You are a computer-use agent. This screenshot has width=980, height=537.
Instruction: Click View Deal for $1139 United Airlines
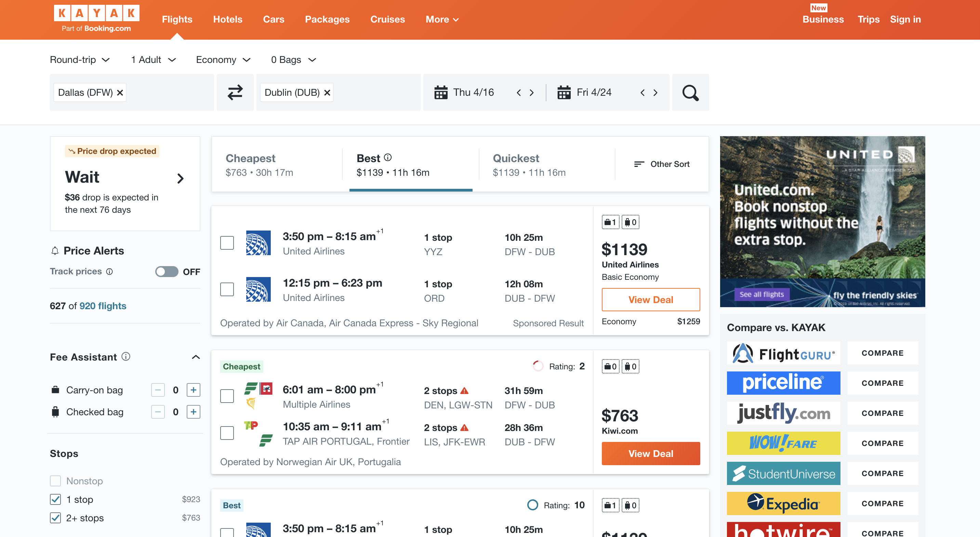[x=651, y=300]
